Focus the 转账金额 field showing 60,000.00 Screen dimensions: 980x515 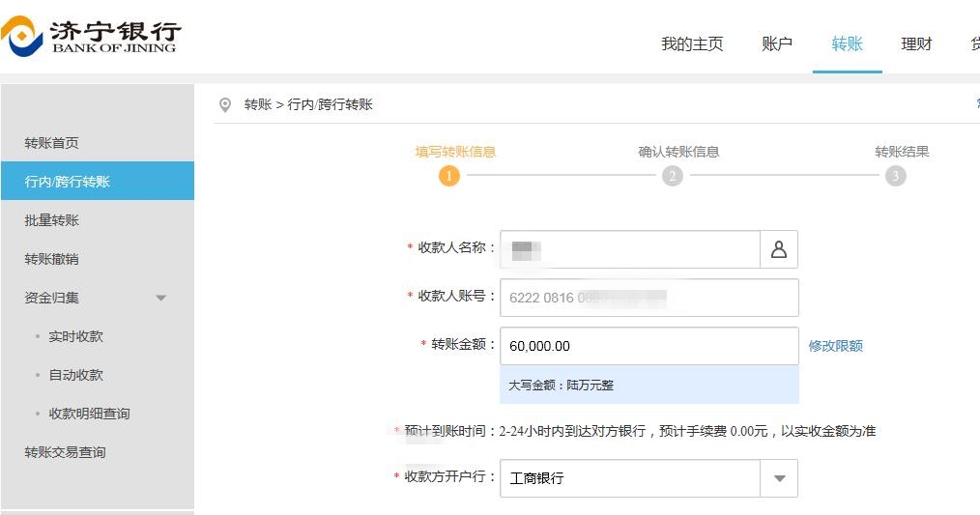649,346
